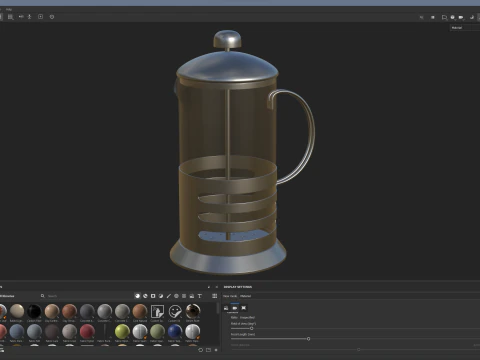Select the checkered Textures filter icon
Image resolution: width=480 pixels, height=360 pixels.
click(x=184, y=296)
